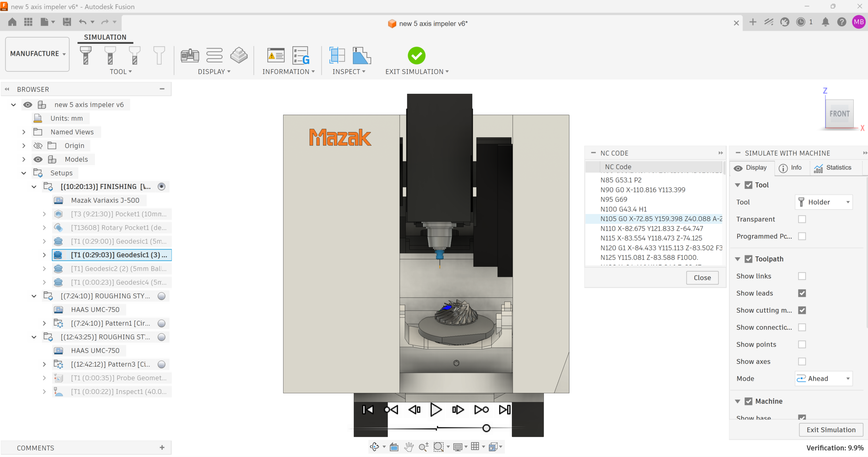
Task: Open the warning information panel icon
Action: [x=276, y=55]
